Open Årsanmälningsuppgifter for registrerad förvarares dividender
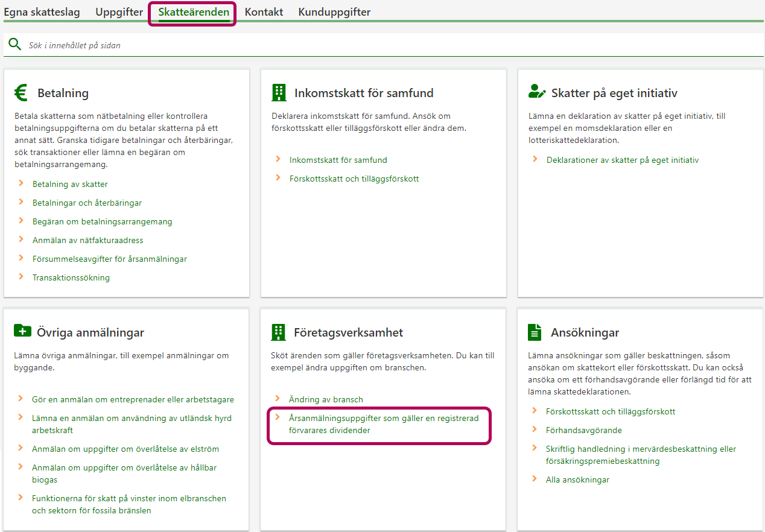 [x=383, y=424]
